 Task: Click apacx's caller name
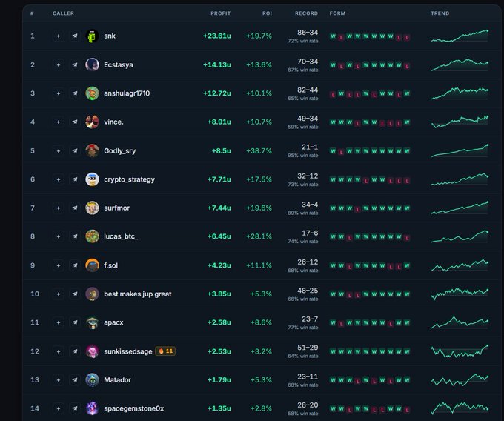[113, 322]
